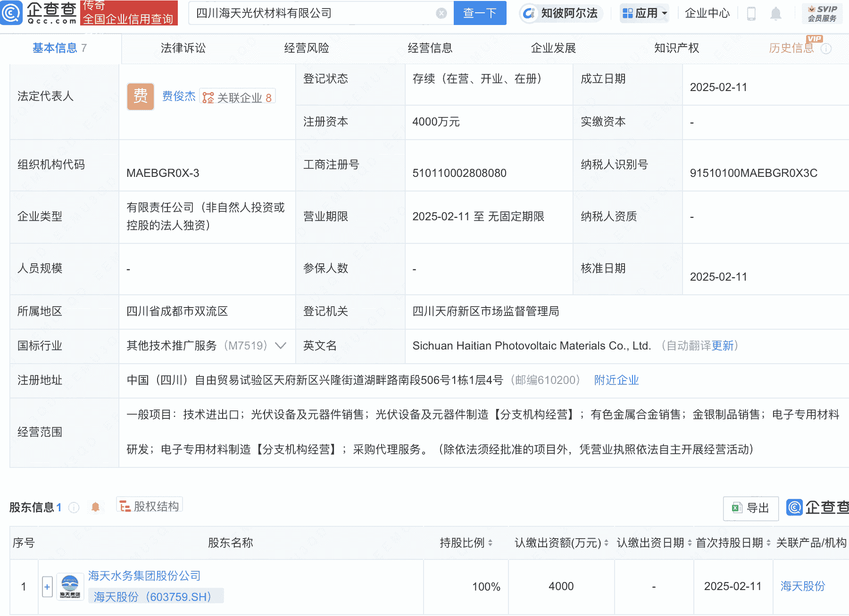Click the notification bell in the top bar

coord(777,13)
